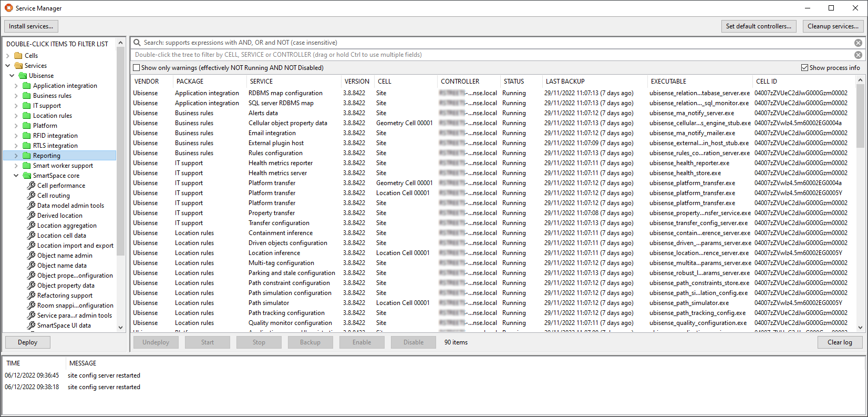Screen dimensions: 868x417
Task: Click the Smart worker support folder icon
Action: pyautogui.click(x=27, y=166)
